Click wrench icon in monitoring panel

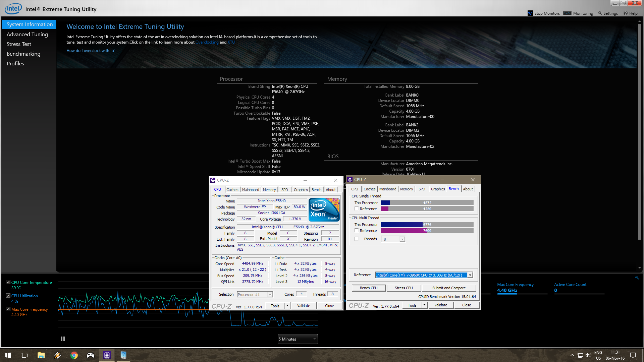pyautogui.click(x=637, y=278)
